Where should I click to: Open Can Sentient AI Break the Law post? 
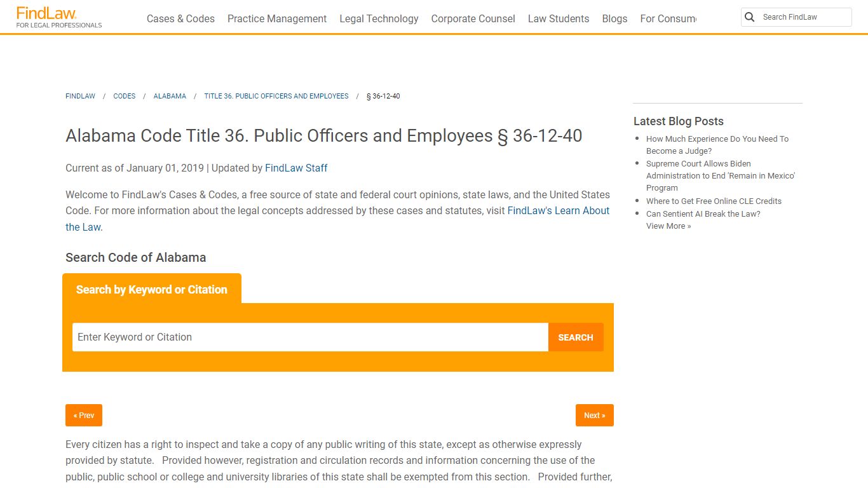[x=703, y=213]
